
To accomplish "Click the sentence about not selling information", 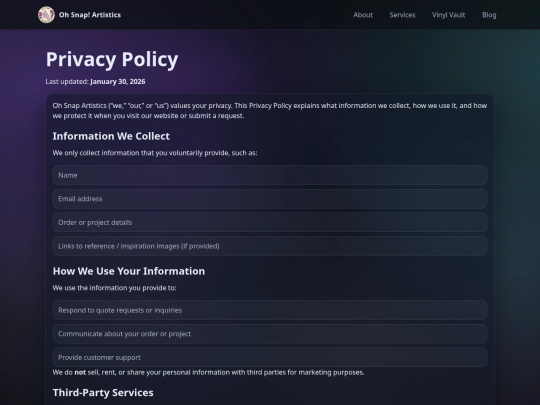I will click(x=208, y=372).
